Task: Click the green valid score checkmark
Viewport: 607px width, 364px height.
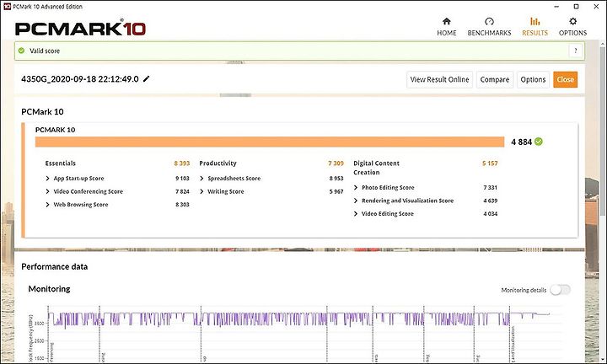Action: (21, 51)
